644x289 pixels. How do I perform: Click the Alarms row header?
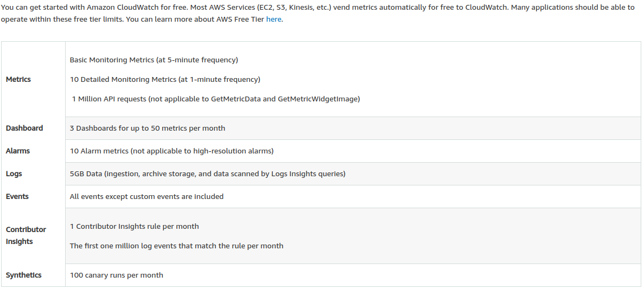tap(18, 151)
